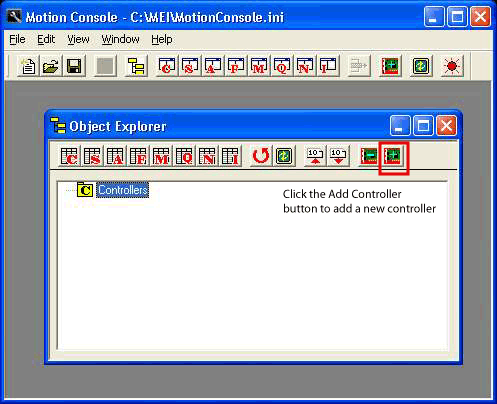Maximize the Object Explorer window
The width and height of the screenshot is (497, 404).
[x=423, y=126]
